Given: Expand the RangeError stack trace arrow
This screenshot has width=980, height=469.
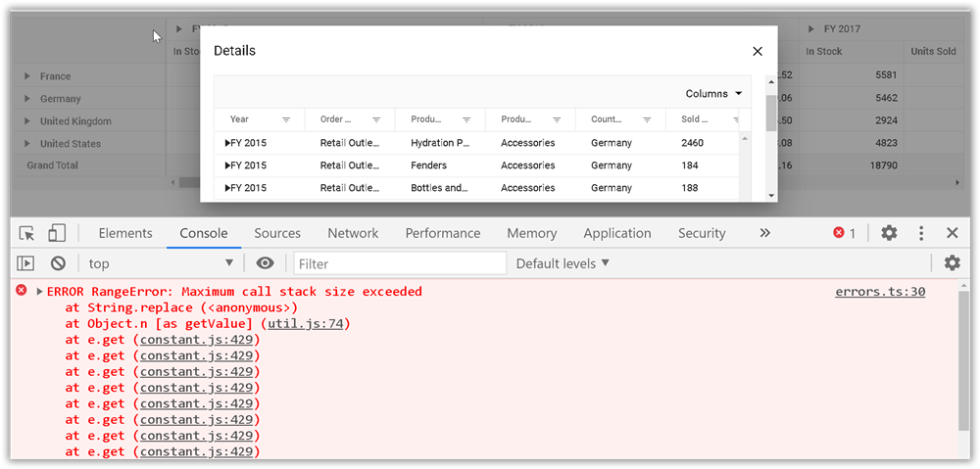Looking at the screenshot, I should [x=40, y=292].
